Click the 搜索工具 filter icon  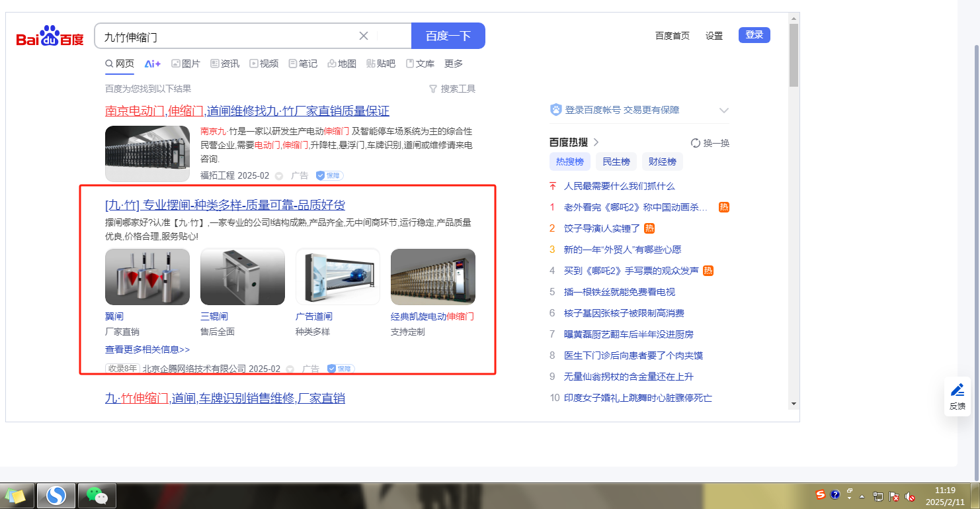tap(433, 89)
